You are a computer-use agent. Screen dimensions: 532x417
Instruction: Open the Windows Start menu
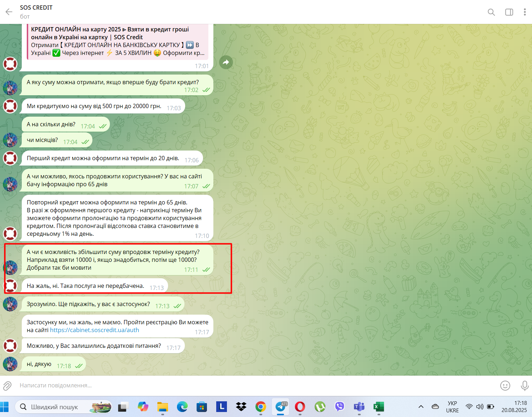click(x=4, y=407)
